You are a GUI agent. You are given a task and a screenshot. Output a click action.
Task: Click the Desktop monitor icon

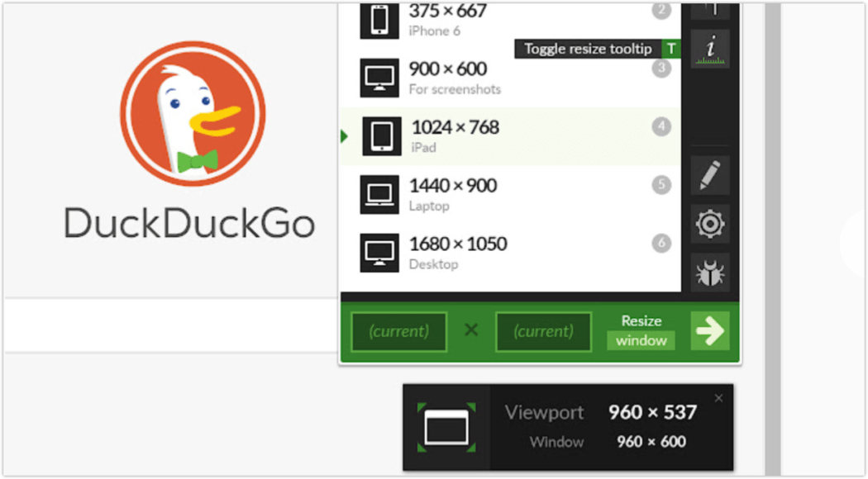click(x=380, y=253)
